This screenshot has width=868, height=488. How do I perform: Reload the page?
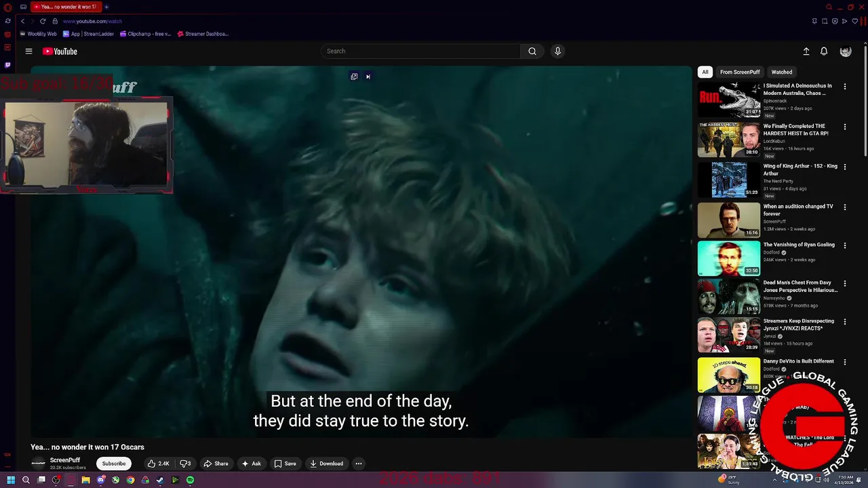43,21
